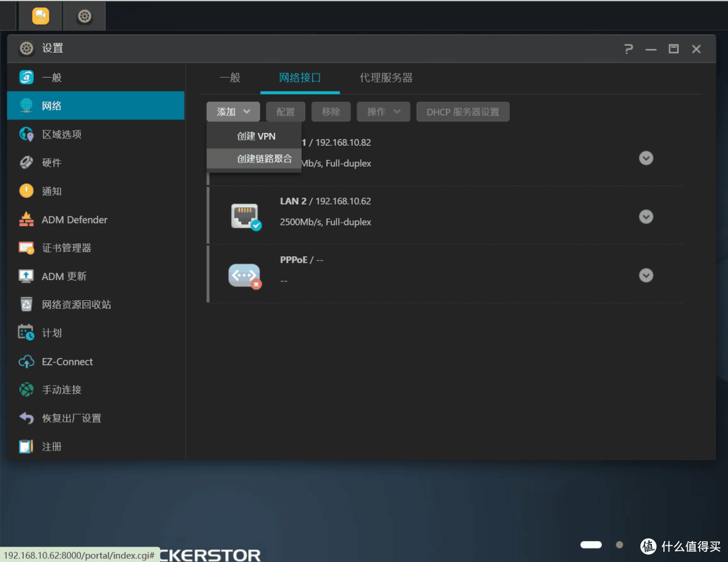Click the settings window title gear icon
The image size is (728, 562).
(26, 49)
